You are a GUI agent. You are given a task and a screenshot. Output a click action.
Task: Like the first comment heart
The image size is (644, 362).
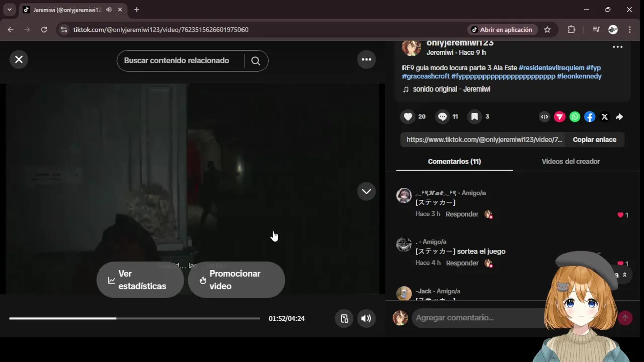tap(620, 215)
